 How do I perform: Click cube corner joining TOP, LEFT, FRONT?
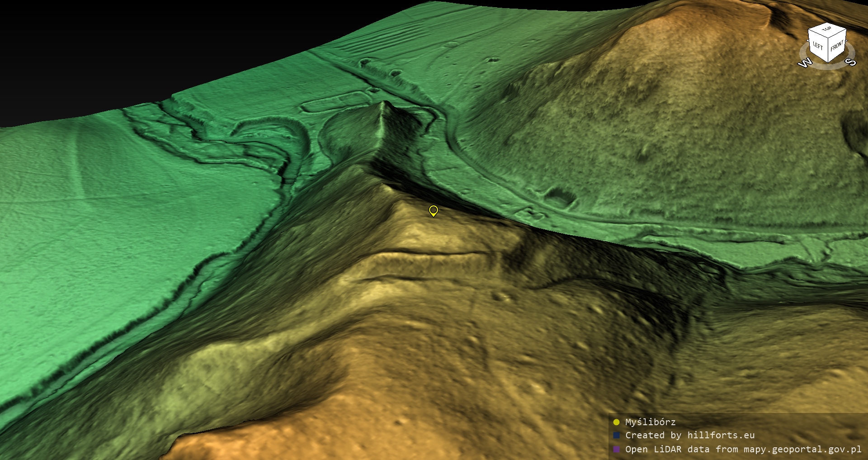828,38
